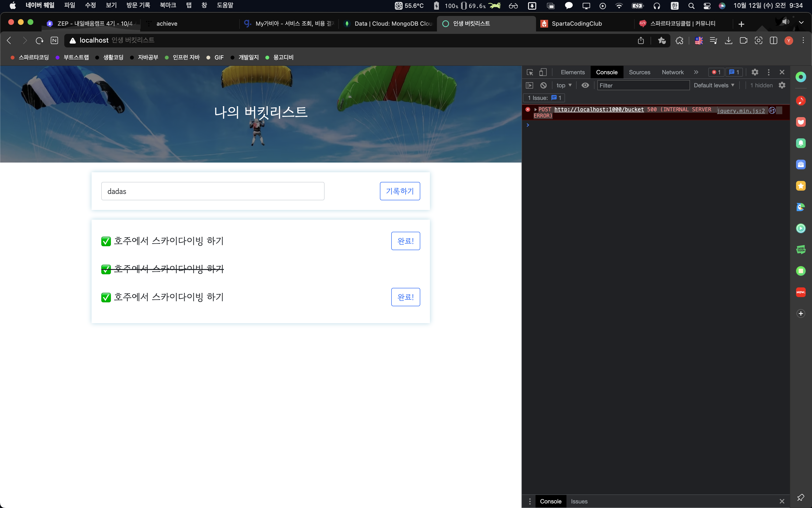Open the localhost:1000/bucket link in the error

pyautogui.click(x=599, y=110)
